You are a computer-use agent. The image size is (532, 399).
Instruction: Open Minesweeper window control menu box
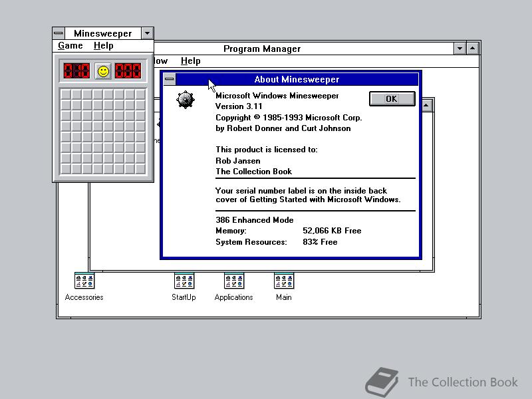[59, 33]
